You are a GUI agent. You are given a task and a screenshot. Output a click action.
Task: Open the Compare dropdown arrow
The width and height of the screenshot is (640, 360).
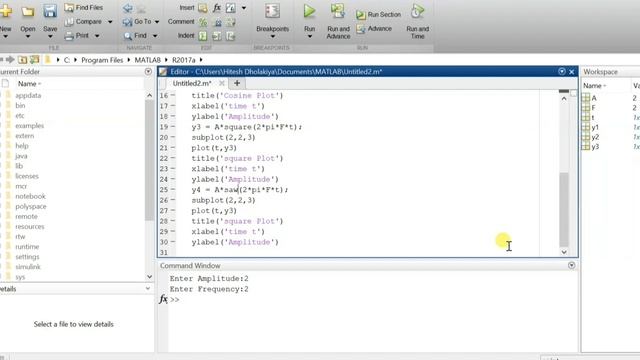point(110,22)
